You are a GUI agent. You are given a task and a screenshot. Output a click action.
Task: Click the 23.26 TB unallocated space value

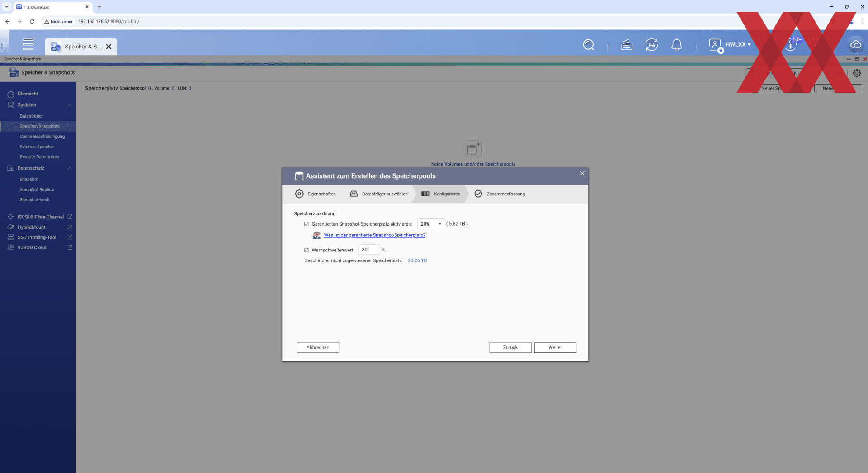(x=417, y=261)
